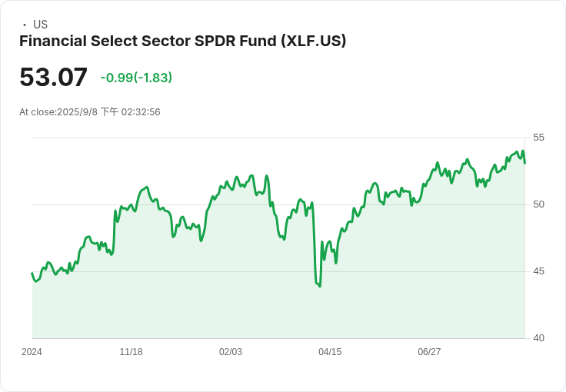
Task: Click the April low point near 44
Action: (x=320, y=287)
